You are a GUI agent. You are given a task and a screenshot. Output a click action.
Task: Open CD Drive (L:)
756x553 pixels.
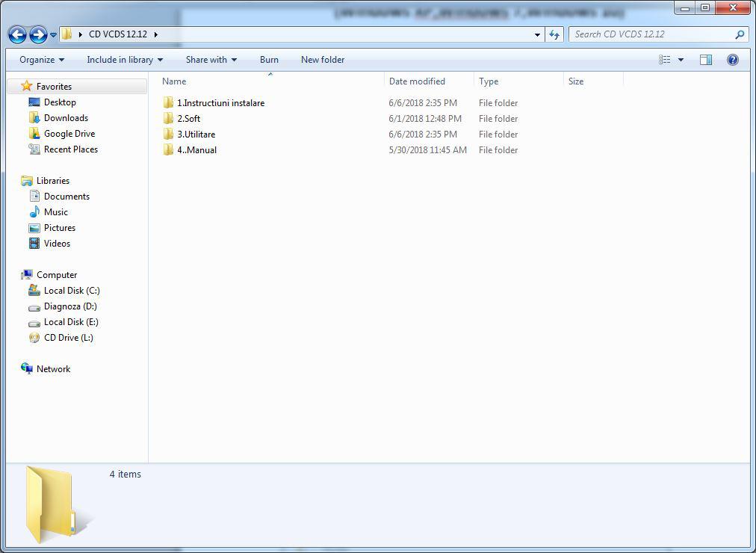point(69,338)
